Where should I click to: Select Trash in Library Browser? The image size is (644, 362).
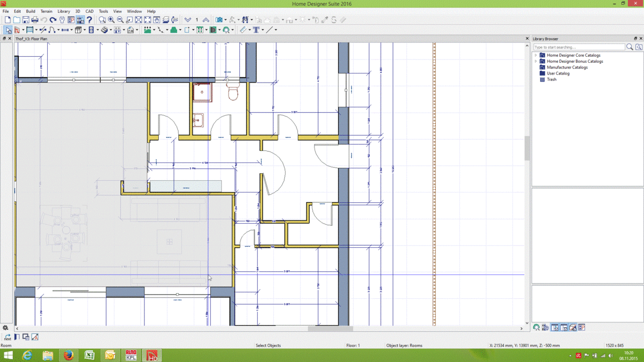tap(552, 79)
